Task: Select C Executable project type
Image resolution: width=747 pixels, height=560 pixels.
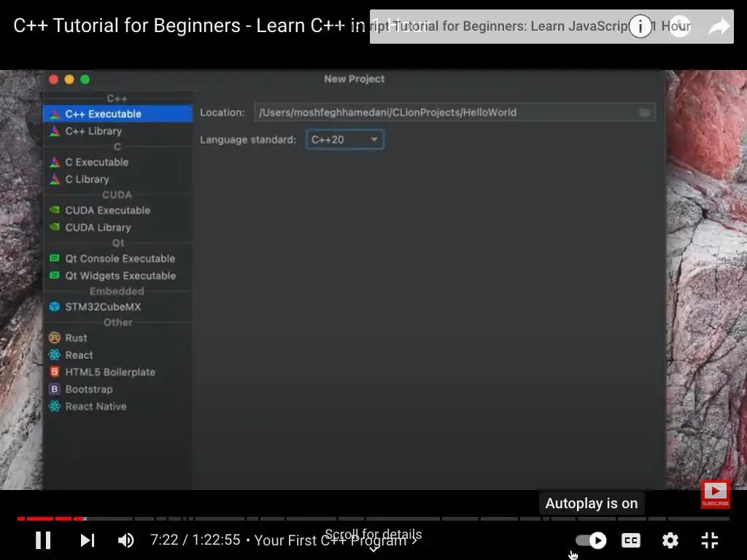Action: [117, 162]
